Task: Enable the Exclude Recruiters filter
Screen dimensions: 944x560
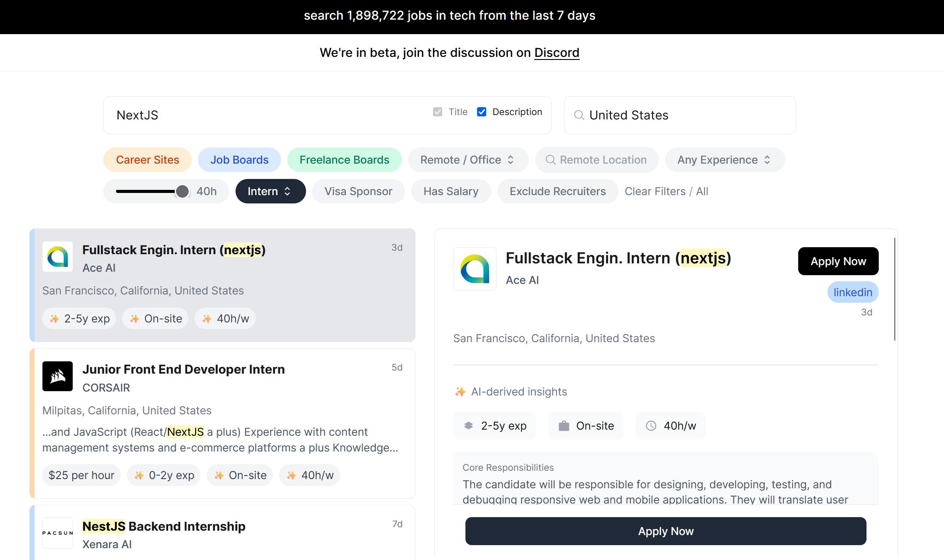Action: pyautogui.click(x=557, y=191)
